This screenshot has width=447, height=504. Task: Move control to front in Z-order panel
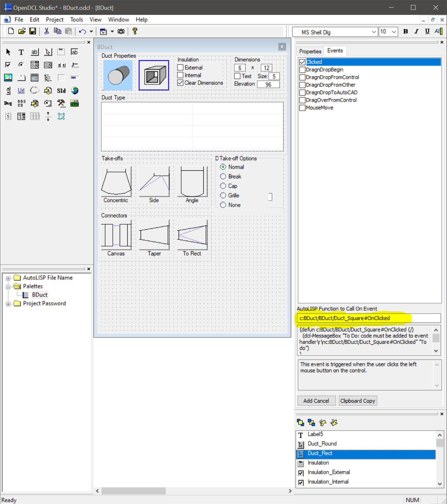click(300, 422)
